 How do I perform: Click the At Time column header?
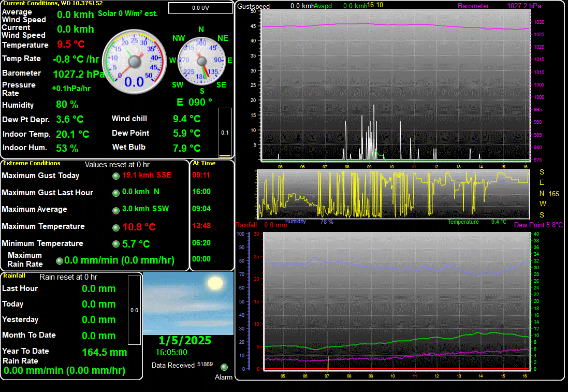[204, 164]
